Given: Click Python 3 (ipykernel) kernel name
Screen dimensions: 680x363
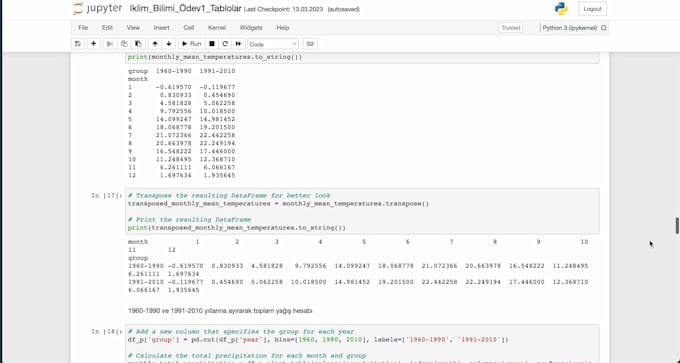Looking at the screenshot, I should (x=570, y=28).
